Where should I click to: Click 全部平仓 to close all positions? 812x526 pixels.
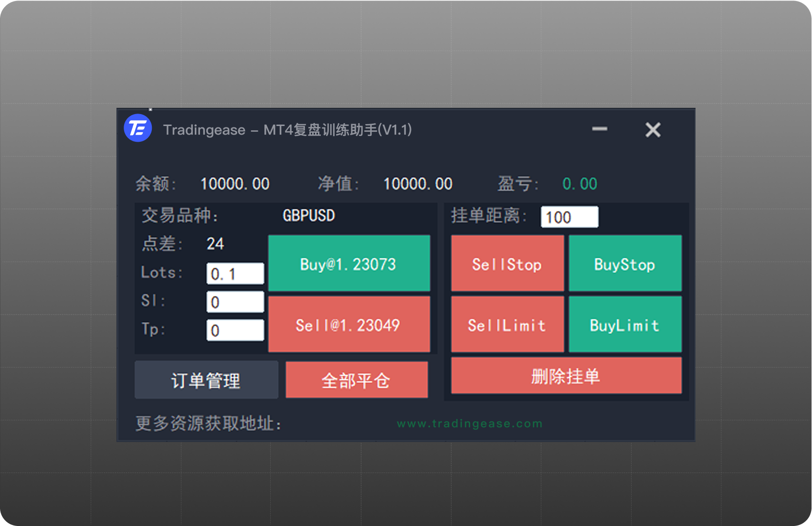356,380
